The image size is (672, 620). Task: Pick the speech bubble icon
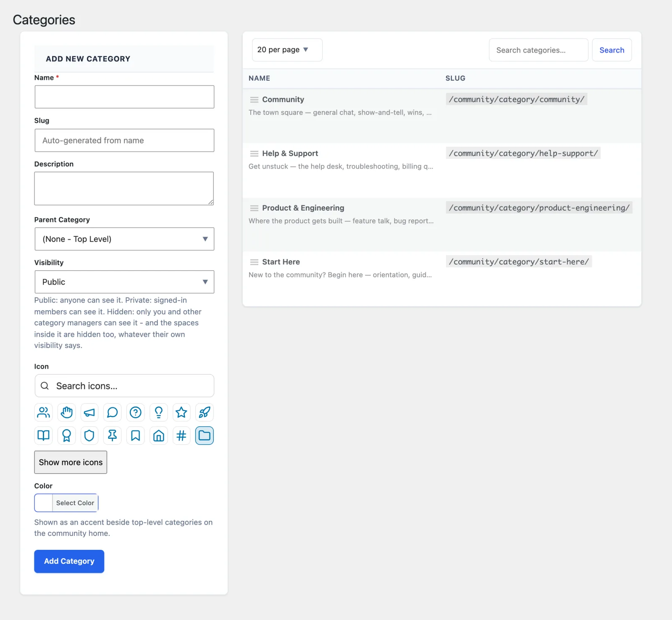(112, 412)
